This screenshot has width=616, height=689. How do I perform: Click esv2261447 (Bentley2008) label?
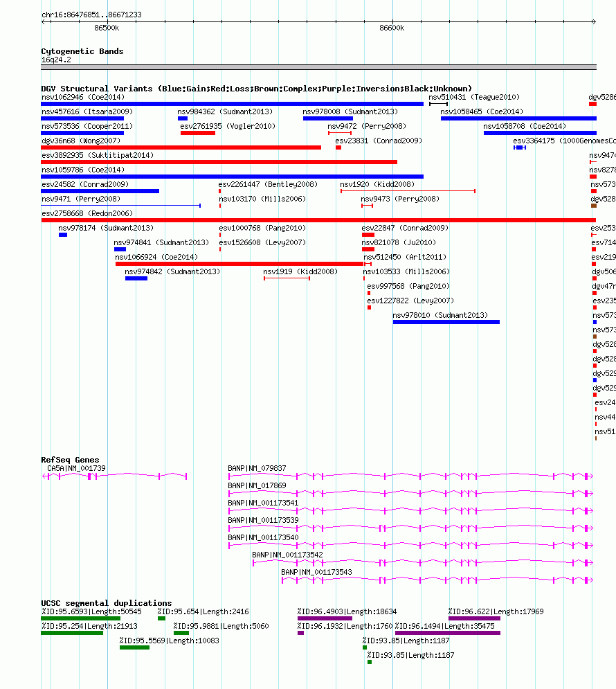point(268,184)
